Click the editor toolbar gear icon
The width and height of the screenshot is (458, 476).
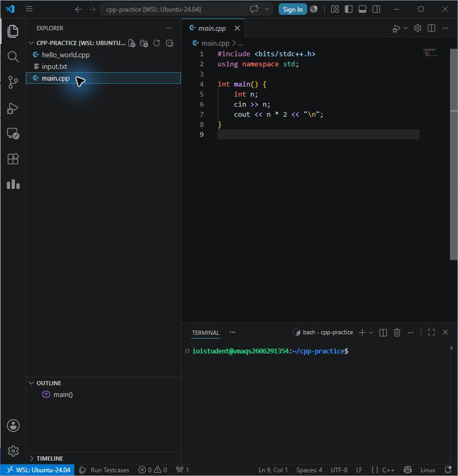(x=418, y=28)
